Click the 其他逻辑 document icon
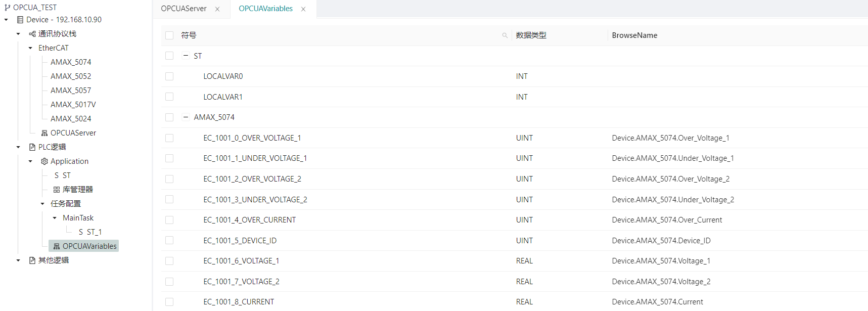The height and width of the screenshot is (311, 868). (32, 260)
